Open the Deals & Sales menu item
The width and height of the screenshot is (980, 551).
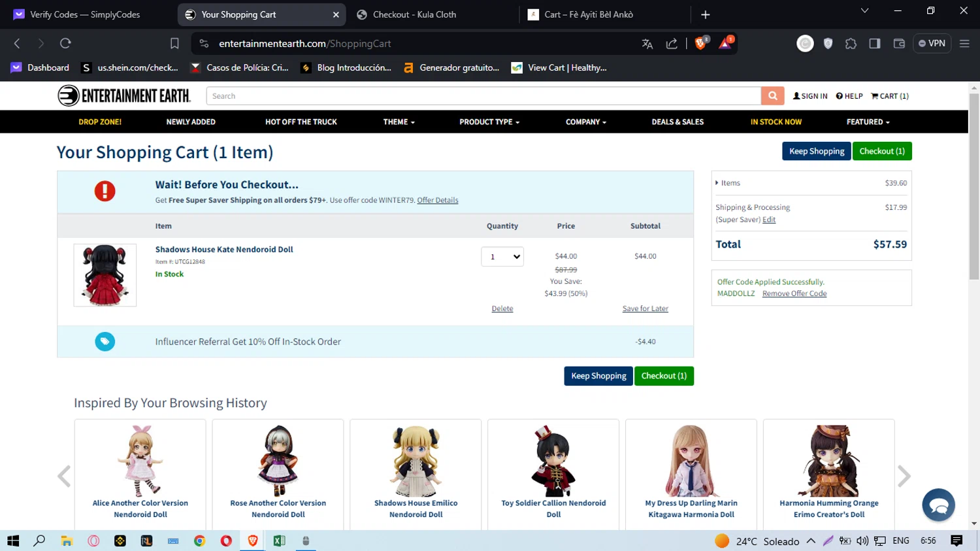coord(678,122)
